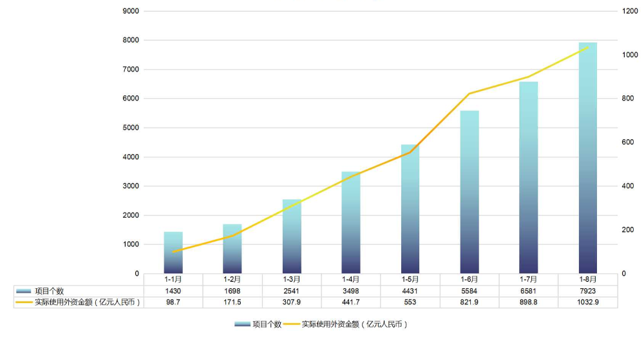Toggle 实际使用外资金额 series in bottom legend

[355, 324]
